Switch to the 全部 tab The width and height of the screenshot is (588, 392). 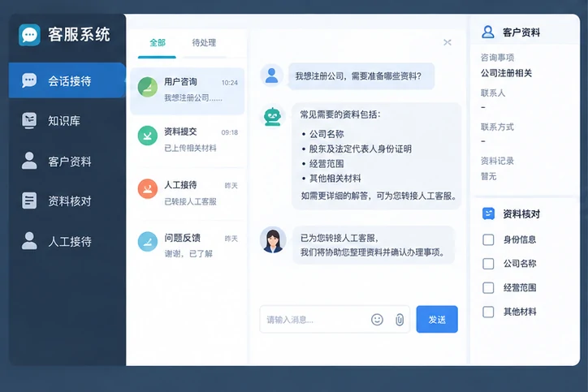(x=157, y=43)
